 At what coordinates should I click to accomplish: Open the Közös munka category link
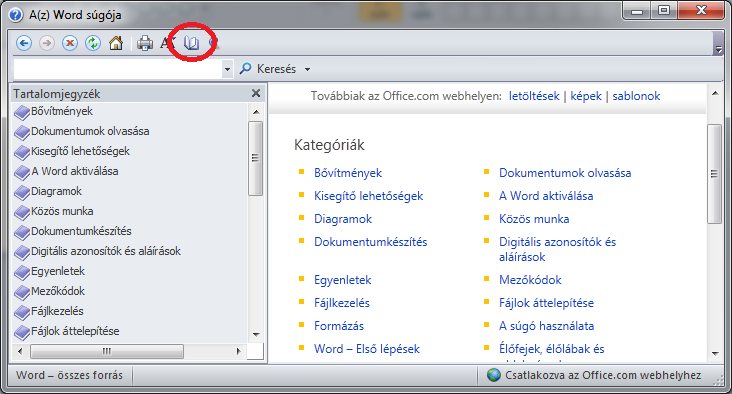point(534,219)
